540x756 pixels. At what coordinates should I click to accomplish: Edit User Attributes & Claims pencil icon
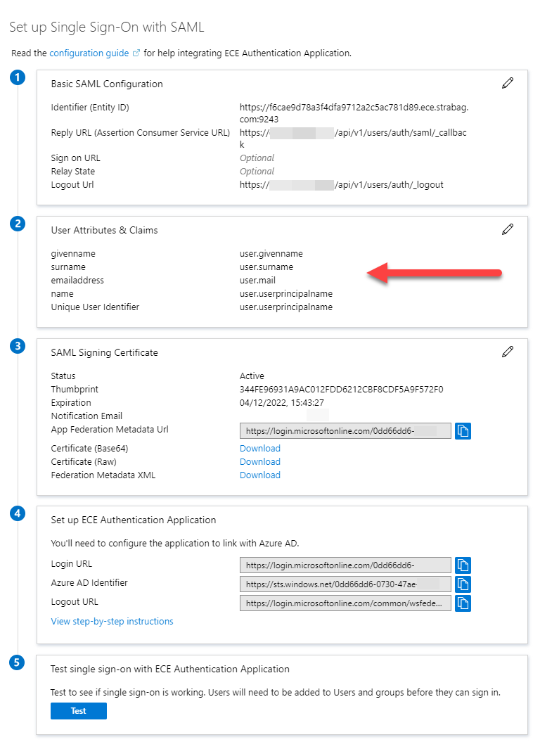[x=507, y=229]
